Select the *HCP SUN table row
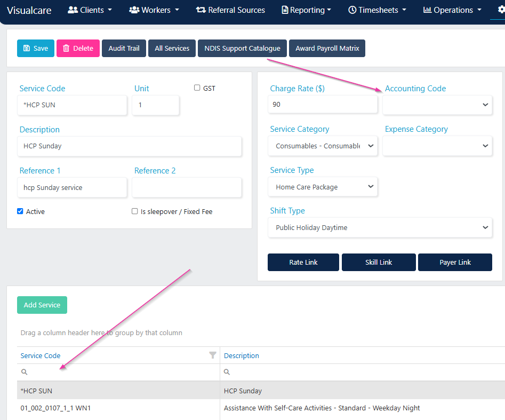The height and width of the screenshot is (420, 505). (261, 391)
